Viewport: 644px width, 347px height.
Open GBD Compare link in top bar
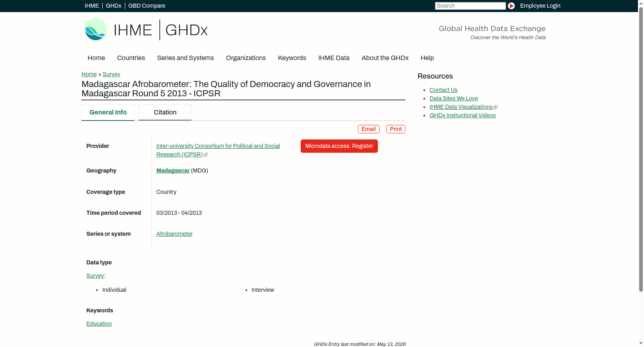click(x=147, y=6)
